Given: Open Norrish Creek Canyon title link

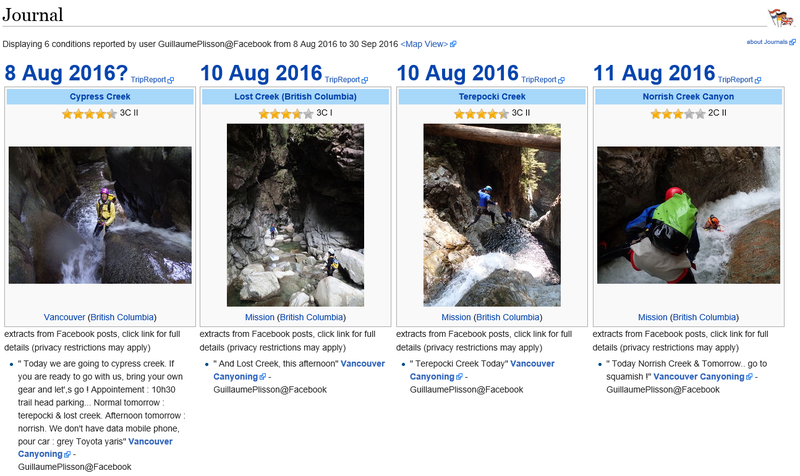Looking at the screenshot, I should tap(688, 96).
